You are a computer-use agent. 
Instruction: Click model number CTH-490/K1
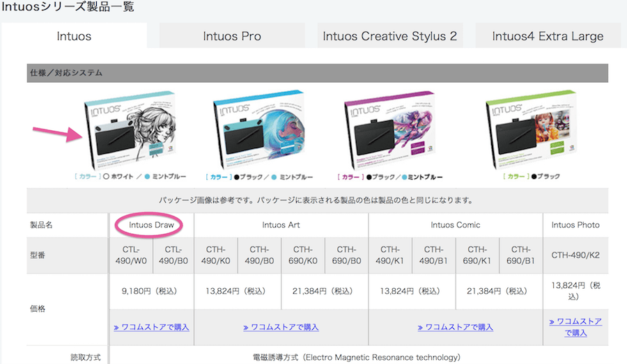(x=390, y=255)
